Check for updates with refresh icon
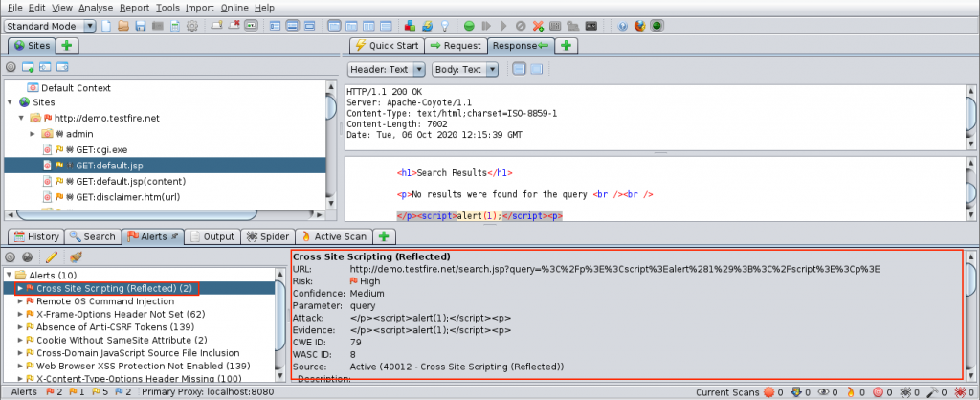 point(428,26)
